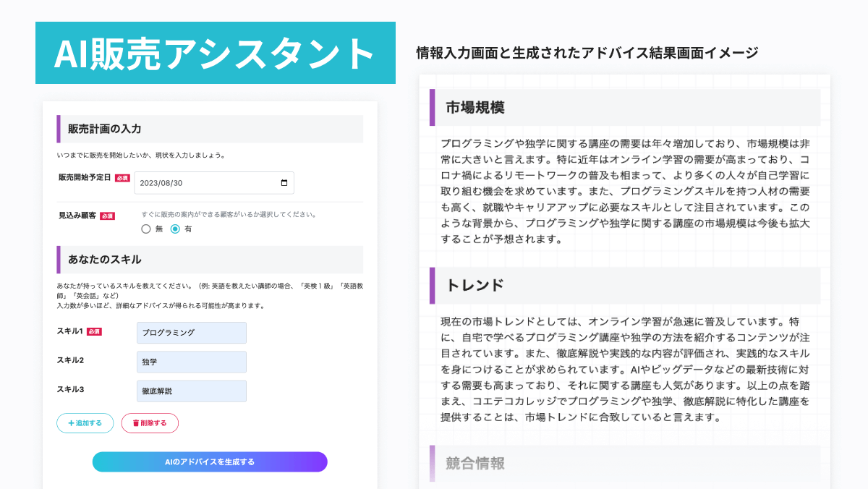Click the 市場規模 section heading

tap(475, 108)
